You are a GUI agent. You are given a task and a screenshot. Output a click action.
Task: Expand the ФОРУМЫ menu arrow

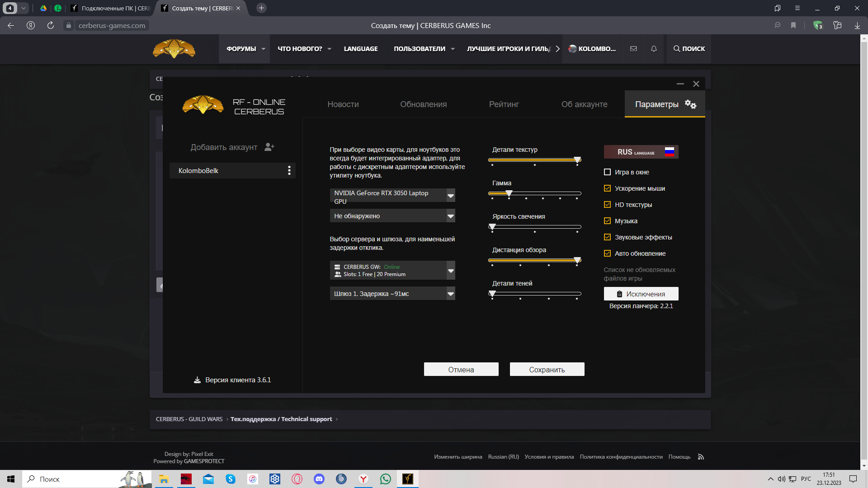coord(263,49)
